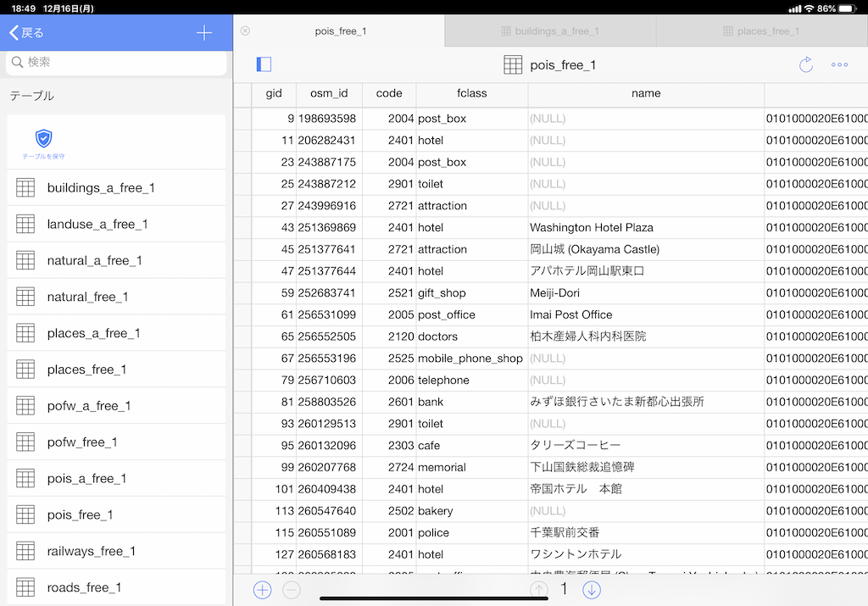Image resolution: width=868 pixels, height=606 pixels.
Task: Add a new table with plus icon
Action: click(x=204, y=33)
